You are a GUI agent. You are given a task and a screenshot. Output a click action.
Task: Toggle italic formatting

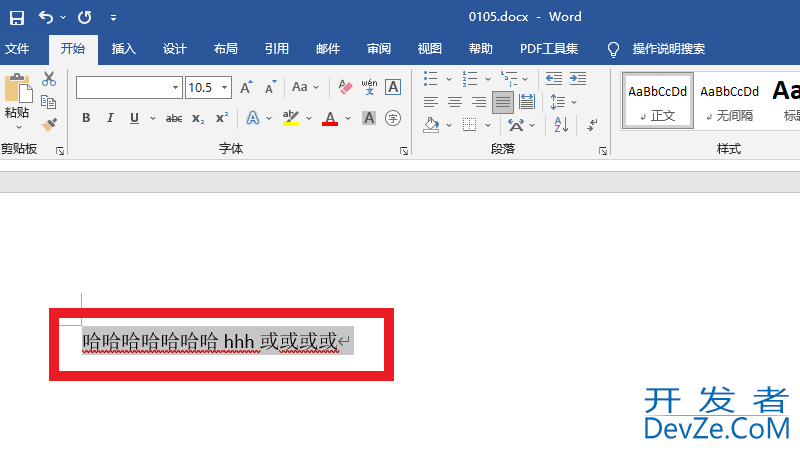tap(110, 118)
